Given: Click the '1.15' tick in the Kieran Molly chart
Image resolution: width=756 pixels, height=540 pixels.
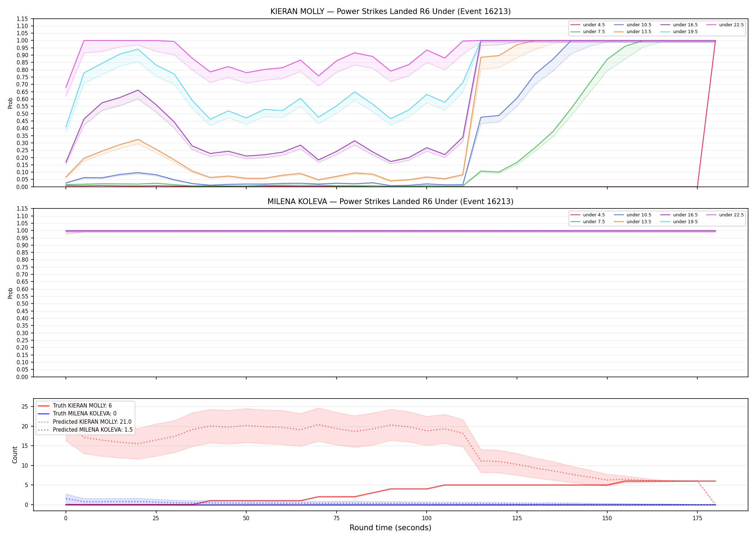Looking at the screenshot, I should 22,19.
